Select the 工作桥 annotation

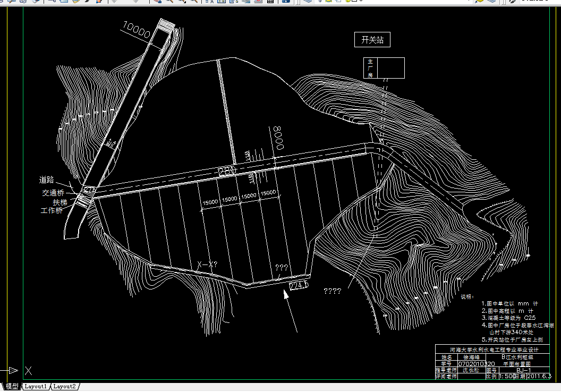(x=52, y=210)
